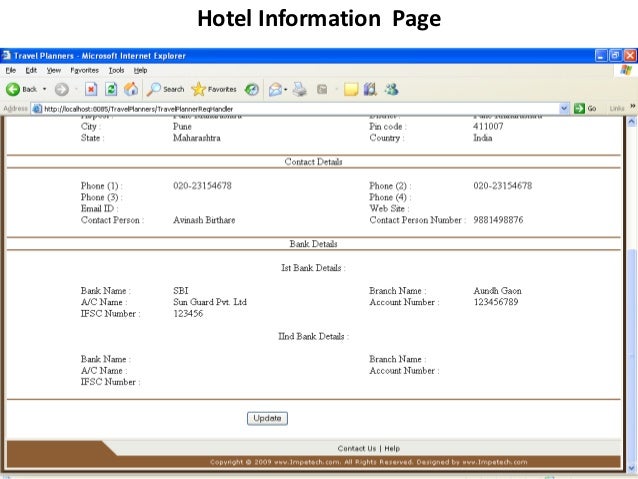This screenshot has width=638, height=479.
Task: Click the Go button beside address bar
Action: pyautogui.click(x=585, y=108)
